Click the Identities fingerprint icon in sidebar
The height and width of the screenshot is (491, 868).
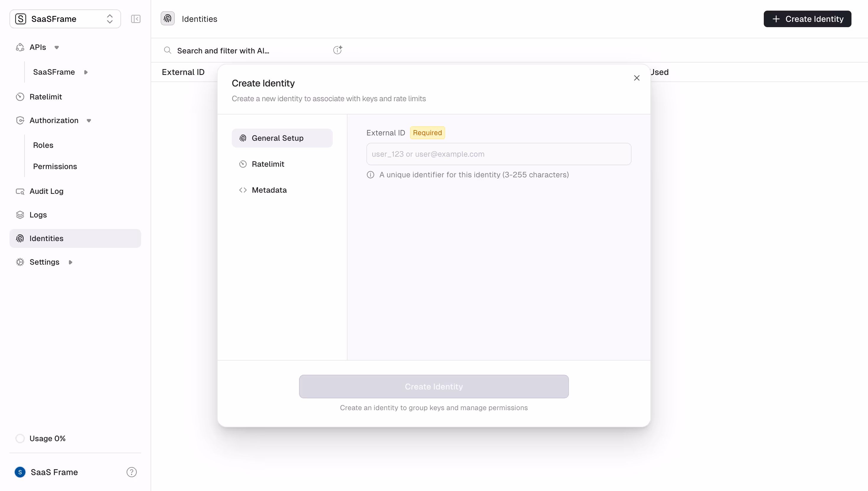pyautogui.click(x=20, y=238)
